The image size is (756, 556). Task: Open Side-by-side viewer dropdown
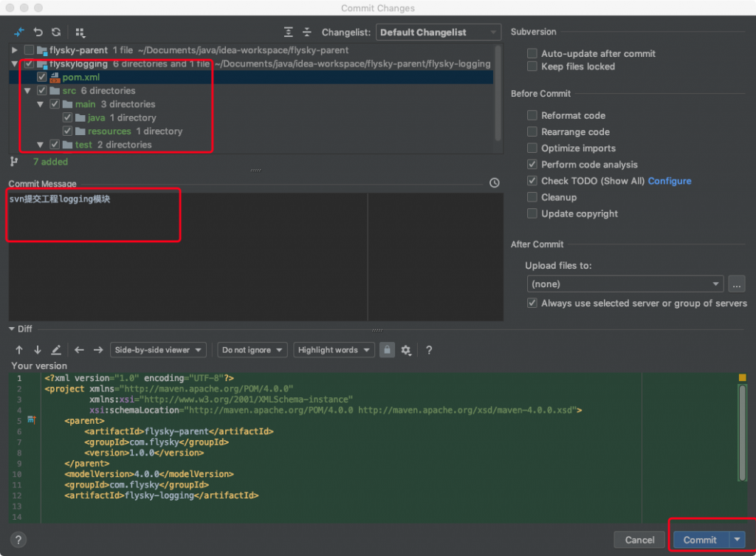[158, 350]
